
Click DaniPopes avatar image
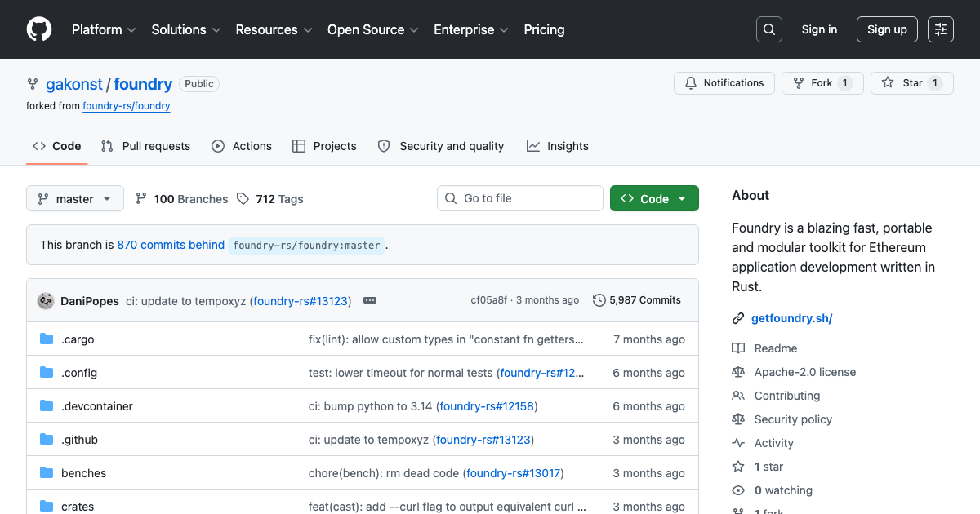click(x=46, y=300)
